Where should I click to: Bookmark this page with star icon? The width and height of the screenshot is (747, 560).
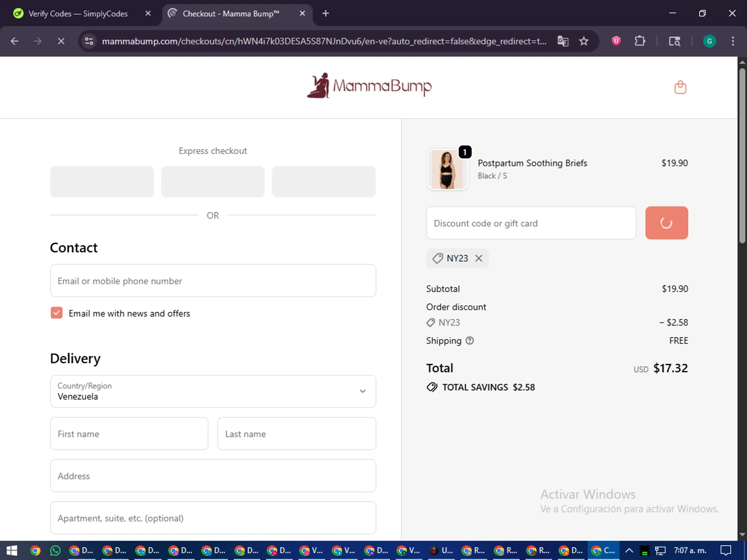[x=584, y=41]
